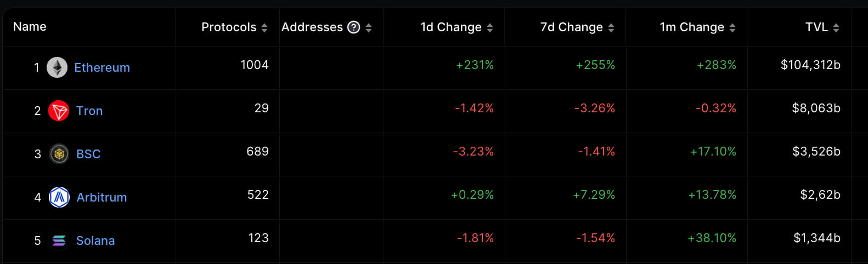Sort using 1m Change arrows

coord(732,28)
